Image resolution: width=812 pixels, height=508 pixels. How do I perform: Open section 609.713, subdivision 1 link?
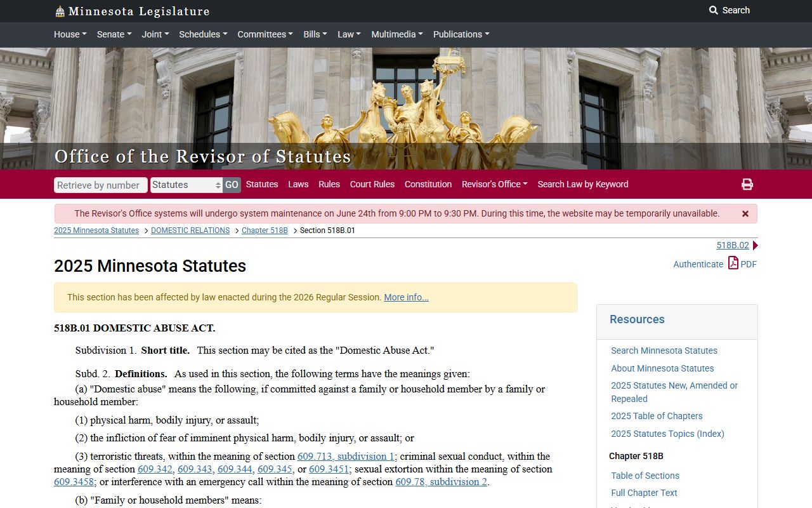[346, 456]
